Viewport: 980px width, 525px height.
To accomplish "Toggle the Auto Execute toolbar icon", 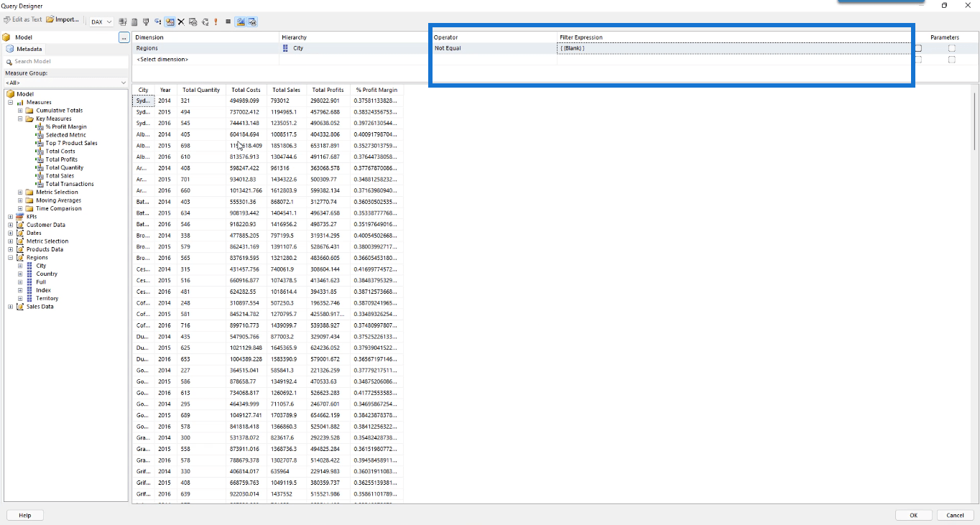I will (x=157, y=22).
